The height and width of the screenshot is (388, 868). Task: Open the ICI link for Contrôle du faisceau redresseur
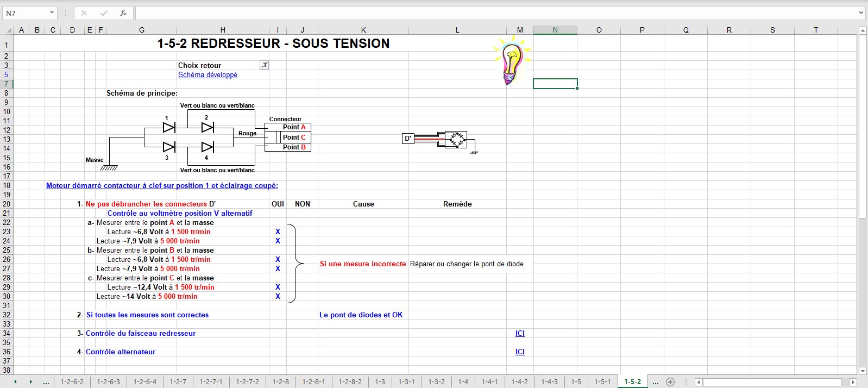pos(520,334)
